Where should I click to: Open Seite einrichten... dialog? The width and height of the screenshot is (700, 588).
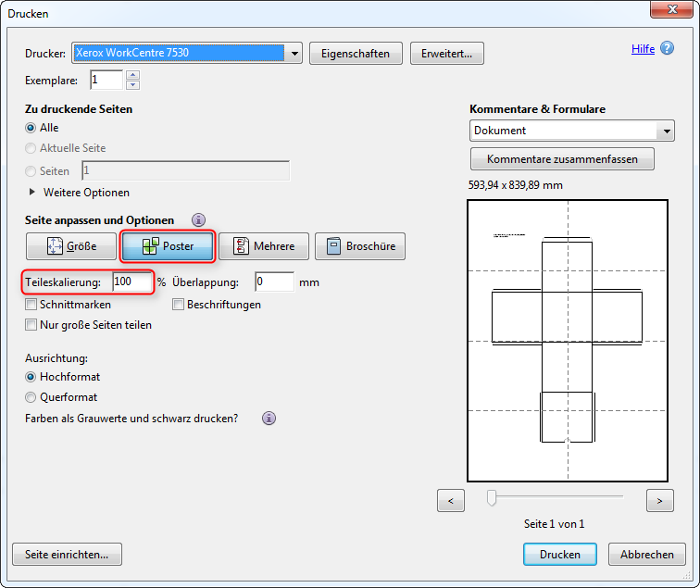67,555
